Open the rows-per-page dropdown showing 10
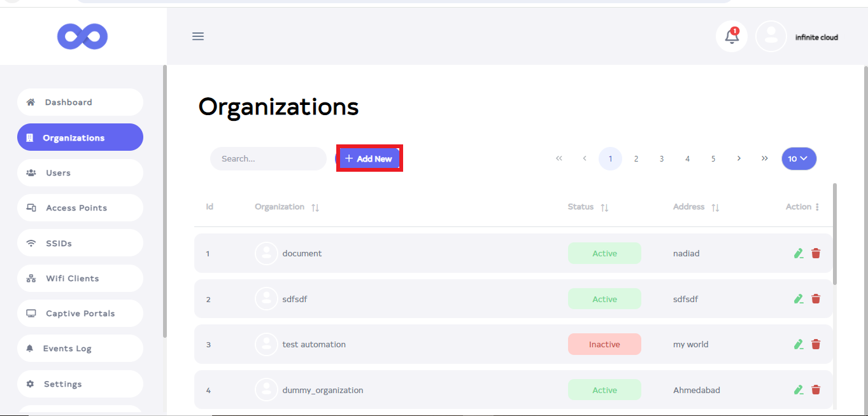The width and height of the screenshot is (868, 416). [799, 158]
